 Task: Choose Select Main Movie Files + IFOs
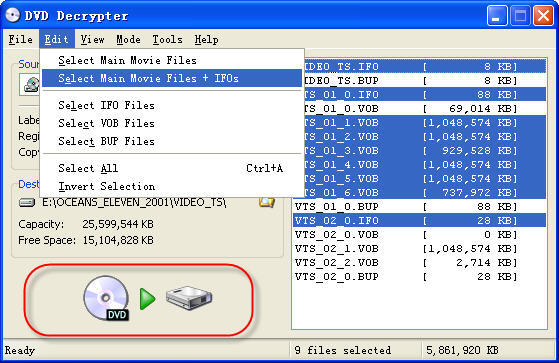[x=172, y=78]
